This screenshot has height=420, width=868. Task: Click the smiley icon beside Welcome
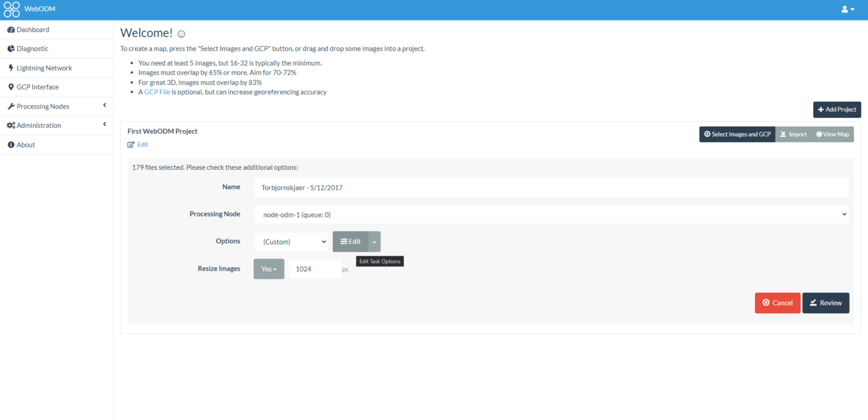pyautogui.click(x=181, y=34)
